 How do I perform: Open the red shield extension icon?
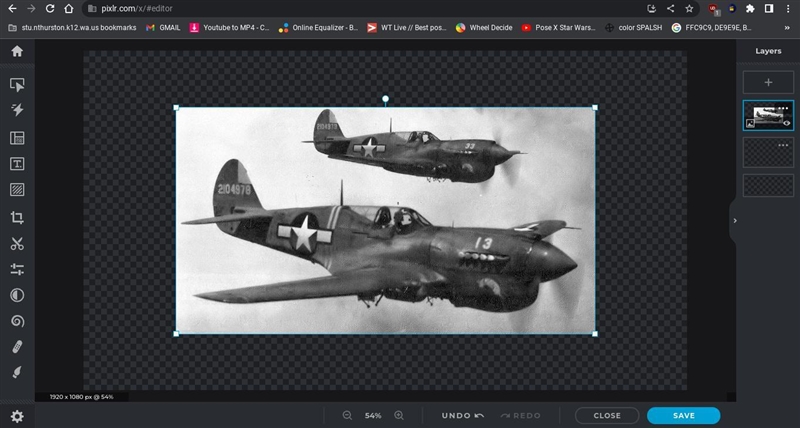(x=713, y=9)
